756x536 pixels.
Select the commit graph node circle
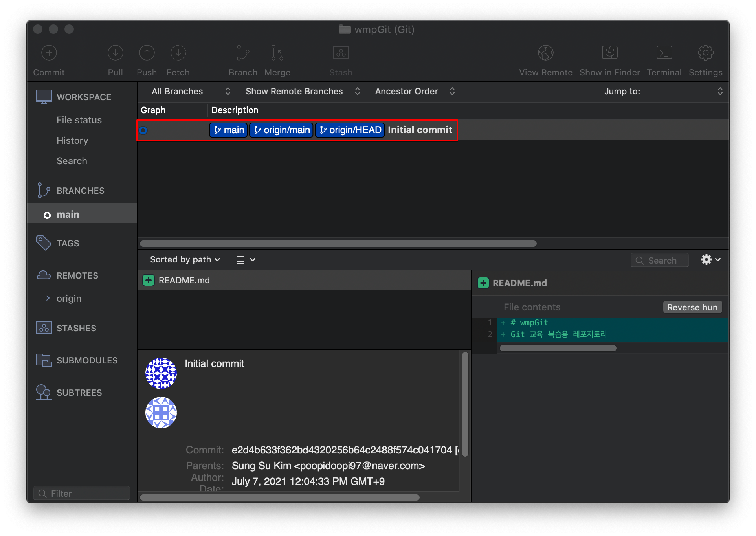[x=143, y=130]
